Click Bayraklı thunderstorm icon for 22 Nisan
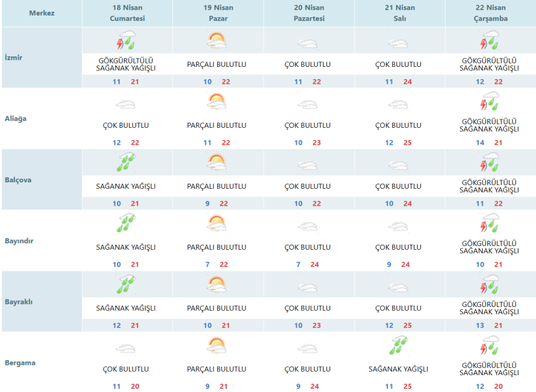The width and height of the screenshot is (536, 392). 489,285
